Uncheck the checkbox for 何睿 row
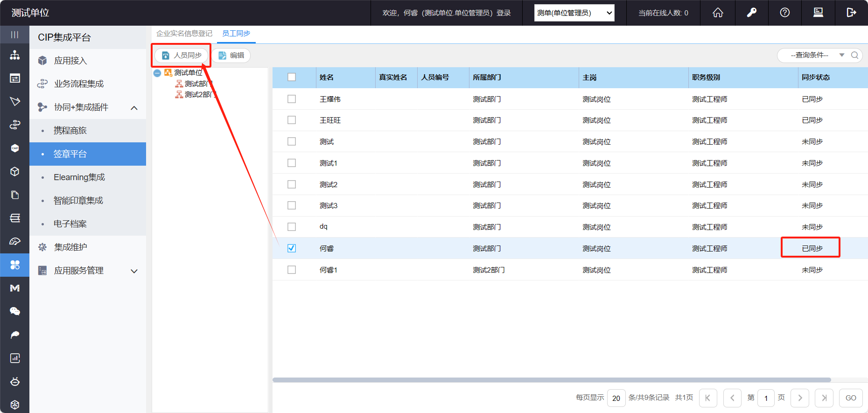Image resolution: width=868 pixels, height=413 pixels. (x=292, y=248)
